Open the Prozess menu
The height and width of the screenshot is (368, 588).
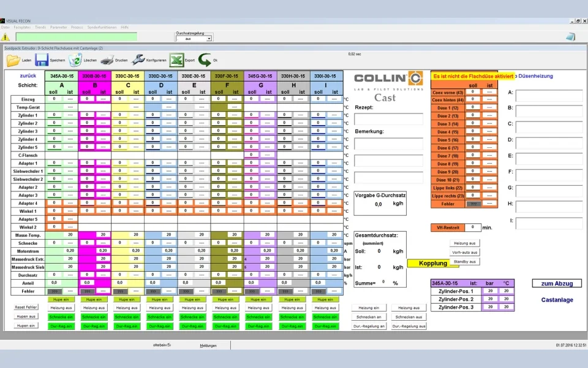[77, 27]
